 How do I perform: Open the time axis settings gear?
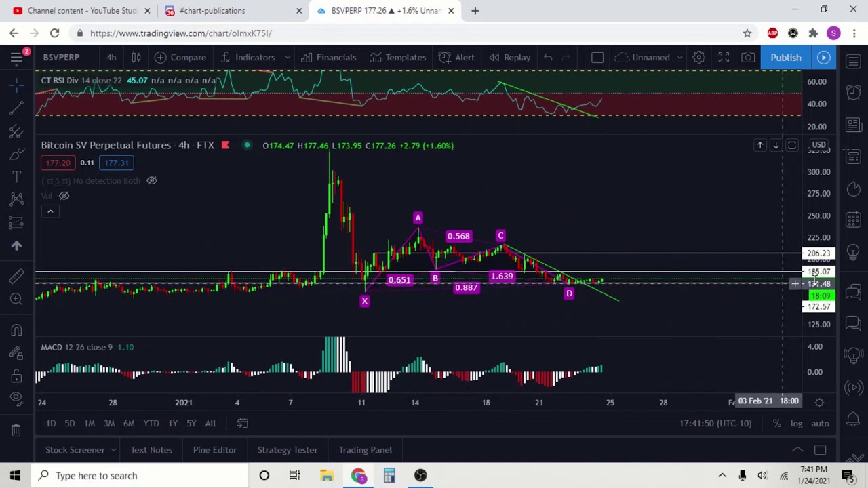coord(819,403)
